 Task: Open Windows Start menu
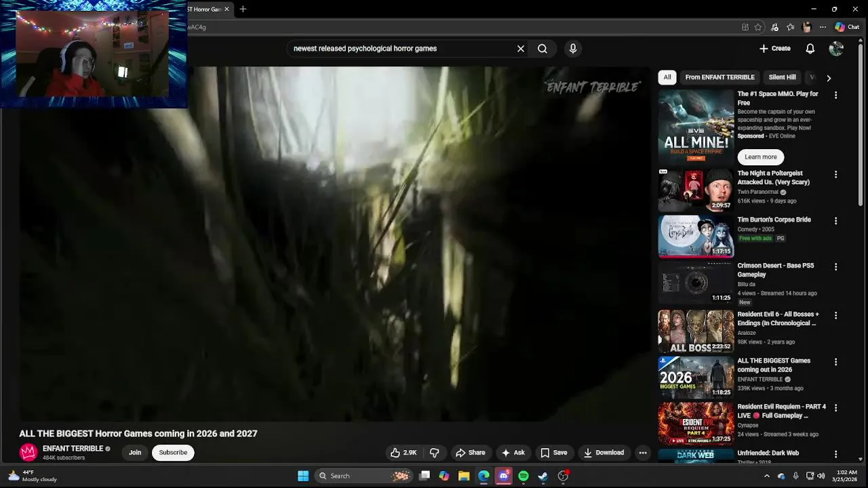303,476
